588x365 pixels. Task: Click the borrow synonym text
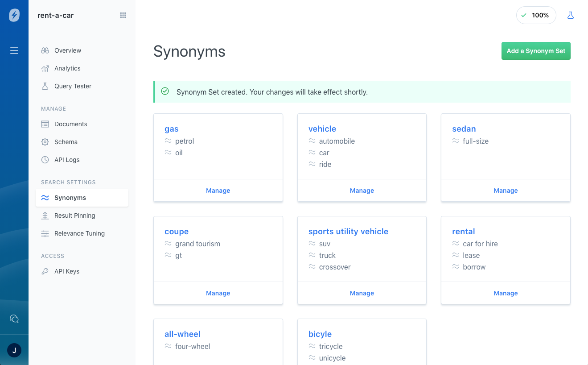pyautogui.click(x=474, y=267)
